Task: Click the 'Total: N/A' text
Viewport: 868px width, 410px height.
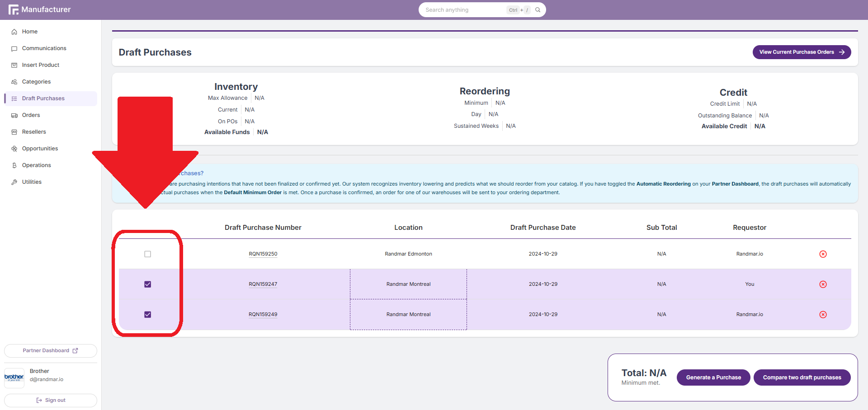Action: click(x=644, y=373)
